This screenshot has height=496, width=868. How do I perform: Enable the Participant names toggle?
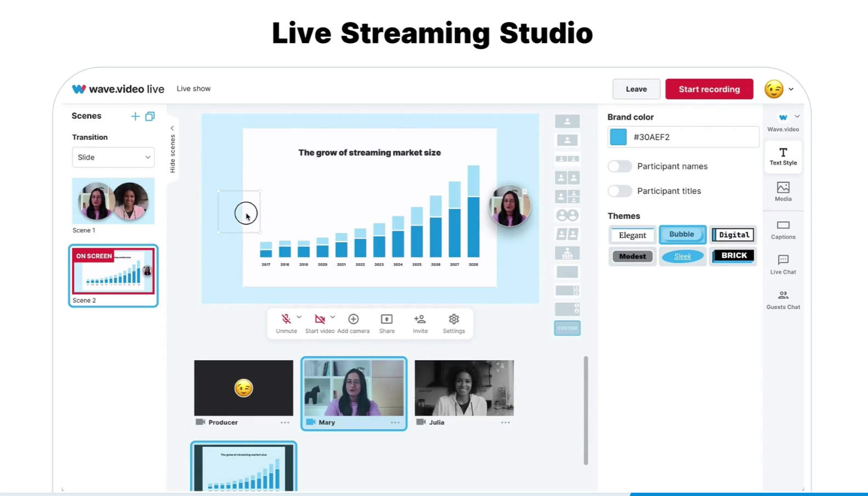pyautogui.click(x=620, y=166)
